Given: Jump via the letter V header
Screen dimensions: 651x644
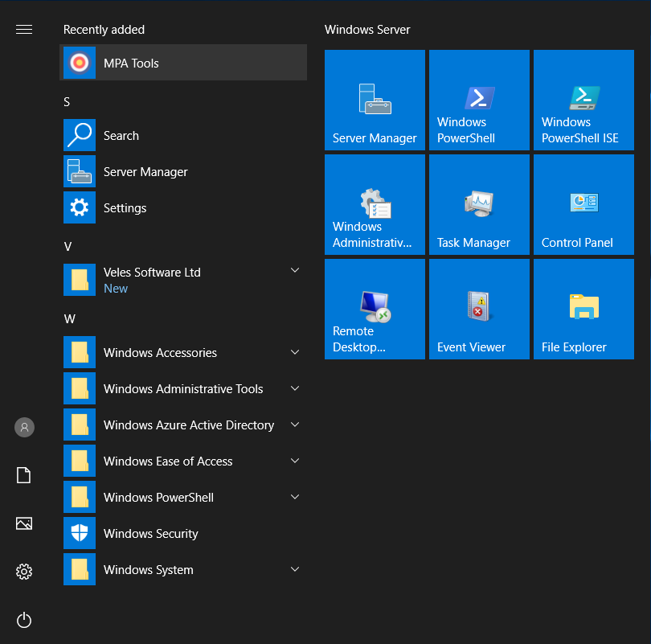Looking at the screenshot, I should coord(68,247).
